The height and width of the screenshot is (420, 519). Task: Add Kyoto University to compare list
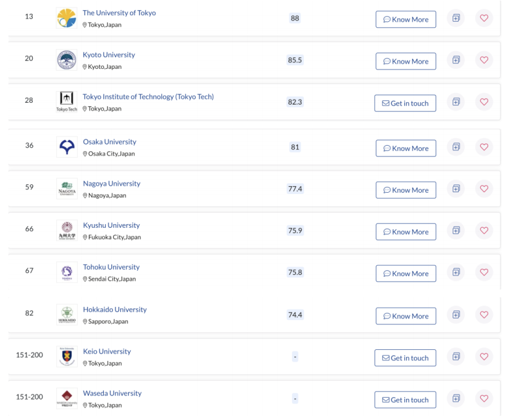coord(456,60)
